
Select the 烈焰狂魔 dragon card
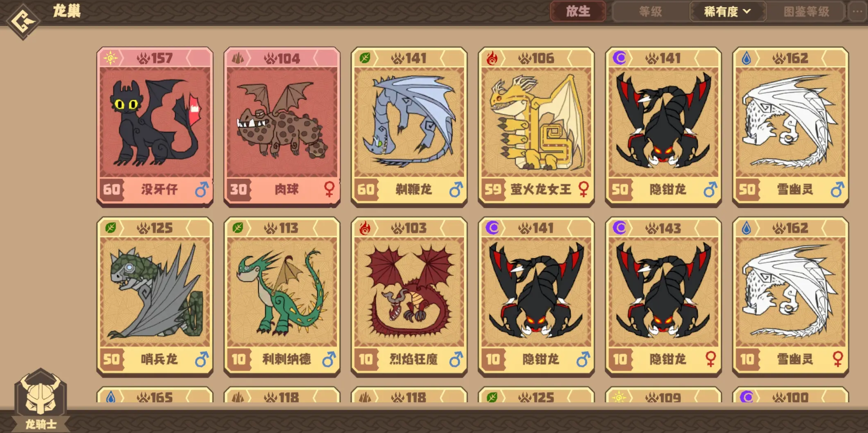tap(409, 297)
